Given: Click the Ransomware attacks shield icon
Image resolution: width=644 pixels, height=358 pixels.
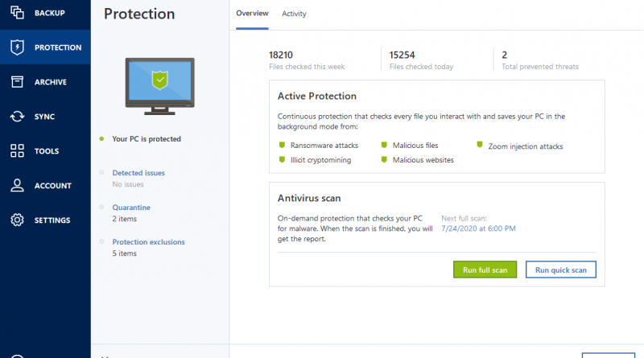Looking at the screenshot, I should click(x=282, y=145).
